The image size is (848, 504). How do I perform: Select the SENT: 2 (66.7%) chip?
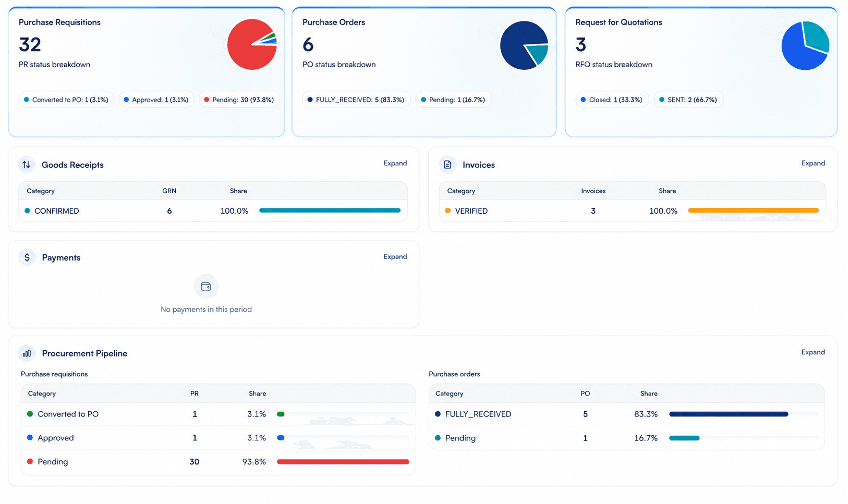(x=688, y=100)
